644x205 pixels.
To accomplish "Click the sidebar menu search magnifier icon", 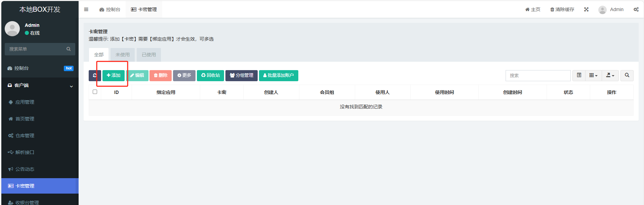I will (69, 49).
